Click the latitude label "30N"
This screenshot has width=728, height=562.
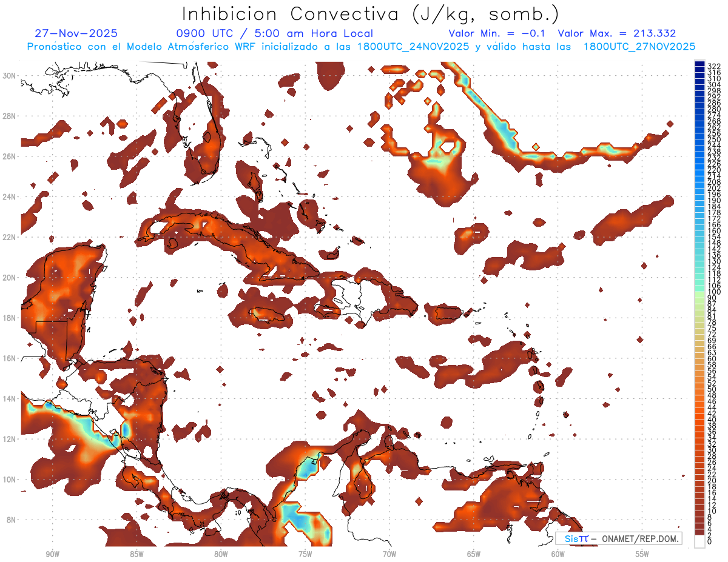click(x=10, y=75)
